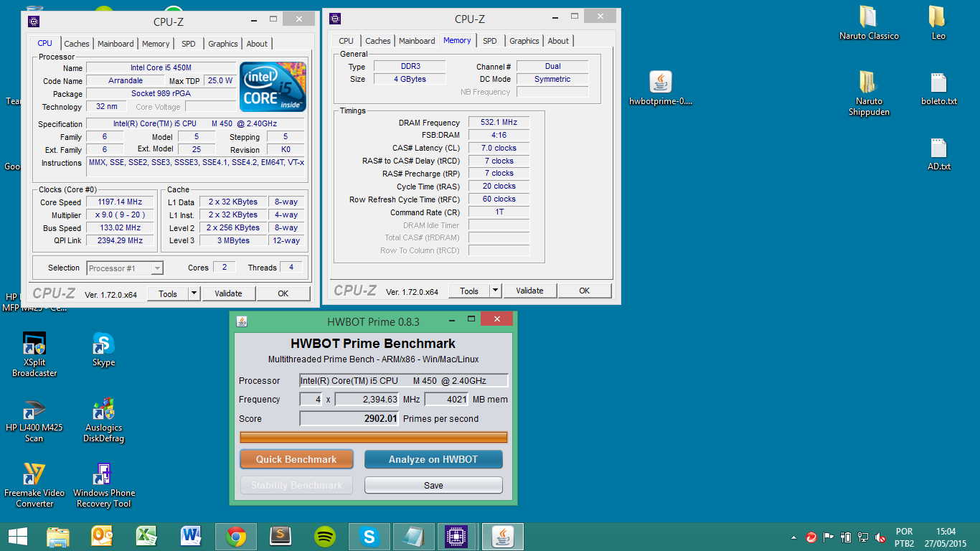The height and width of the screenshot is (551, 980).
Task: Select the AD.txt file icon
Action: 938,148
